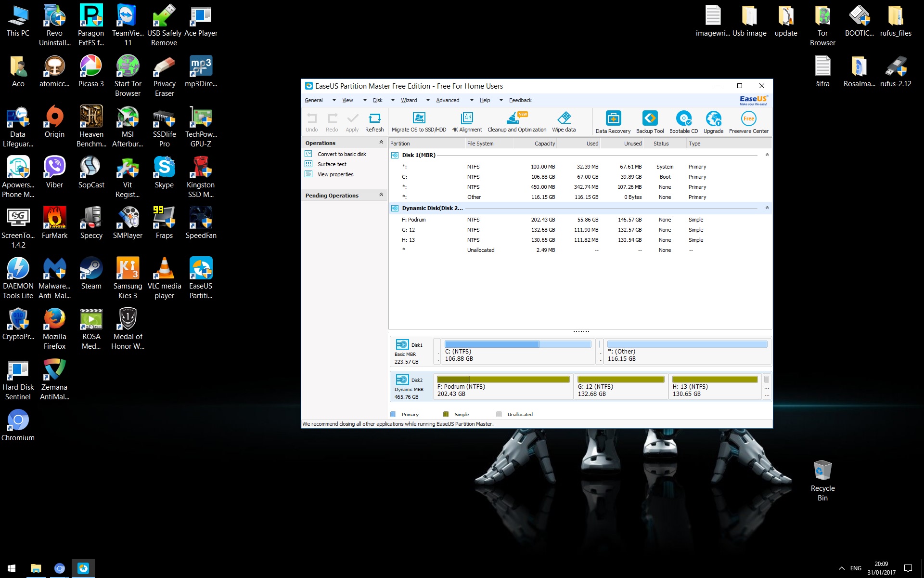Click the Upgrade globe icon
The width and height of the screenshot is (924, 578).
[713, 118]
